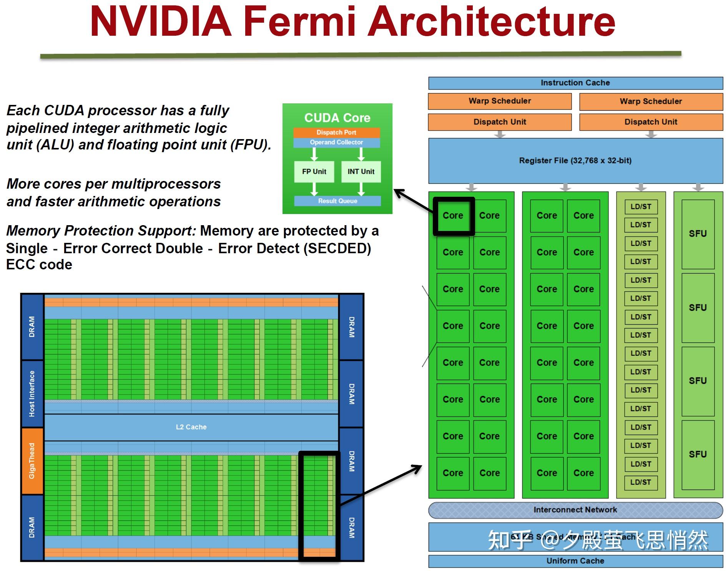
Task: Click Register File (32,768 x 32-bit) block
Action: (575, 161)
